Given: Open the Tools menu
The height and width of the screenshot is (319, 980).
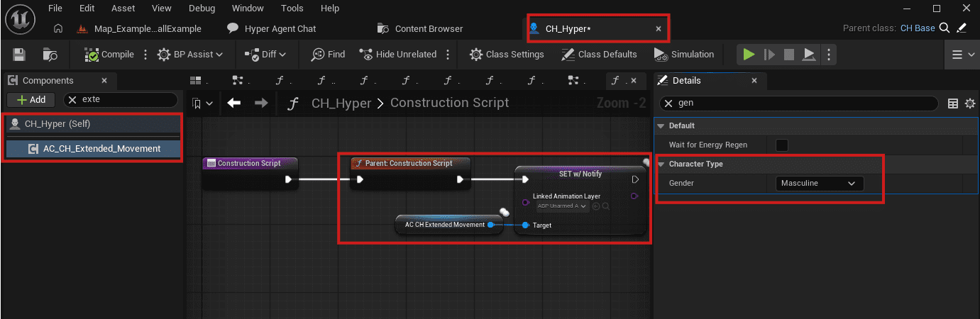Looking at the screenshot, I should click(292, 9).
